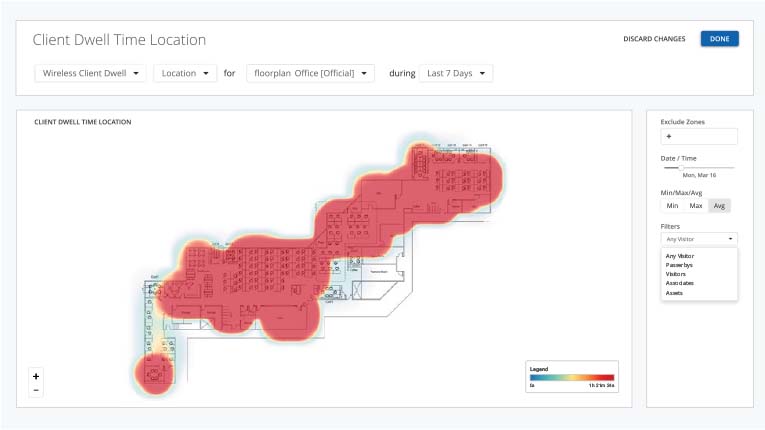
Task: Click the Done button
Action: tap(719, 39)
